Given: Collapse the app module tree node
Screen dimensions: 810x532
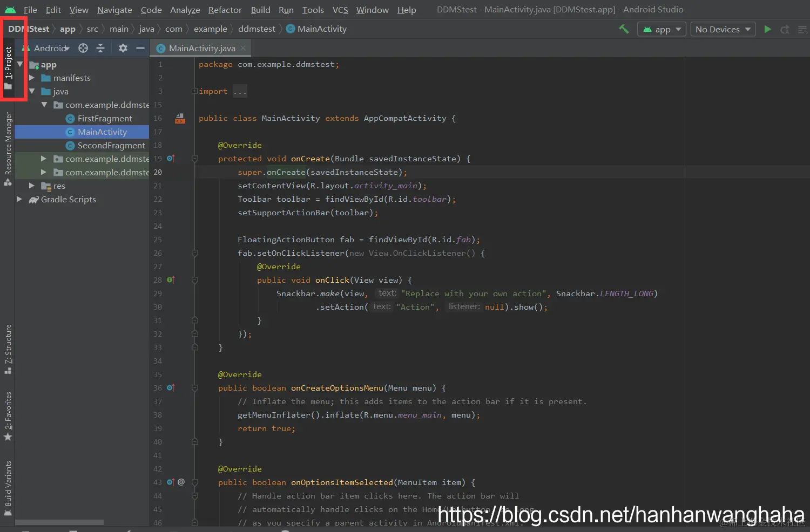Looking at the screenshot, I should coord(20,64).
